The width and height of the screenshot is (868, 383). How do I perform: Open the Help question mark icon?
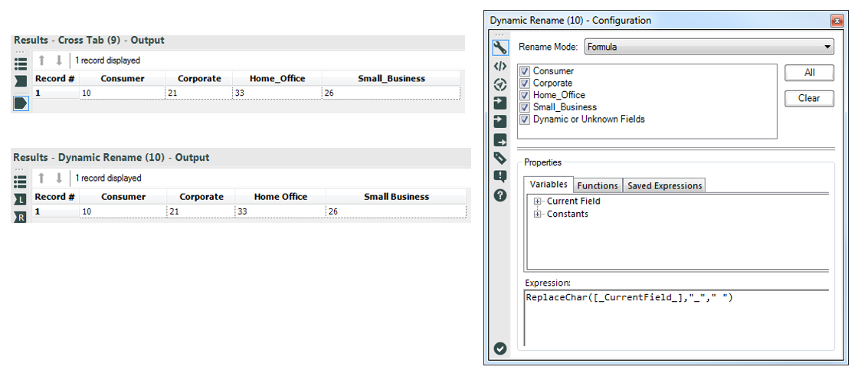(x=500, y=195)
